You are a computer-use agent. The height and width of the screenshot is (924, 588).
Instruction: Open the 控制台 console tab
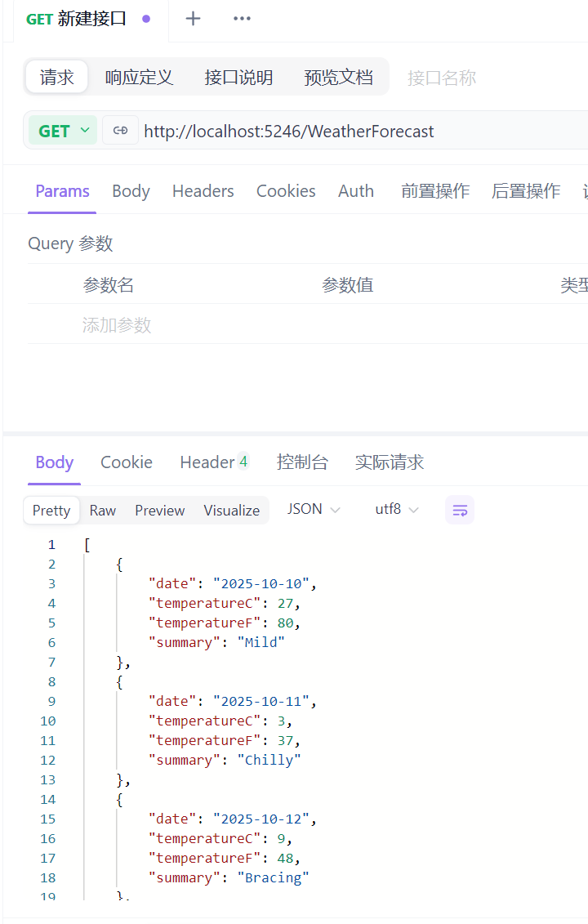coord(302,462)
